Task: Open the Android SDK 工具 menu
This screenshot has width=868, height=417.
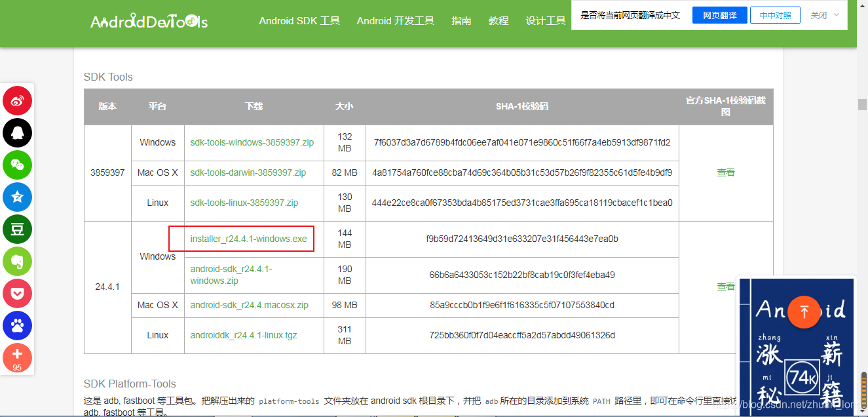Action: point(299,21)
